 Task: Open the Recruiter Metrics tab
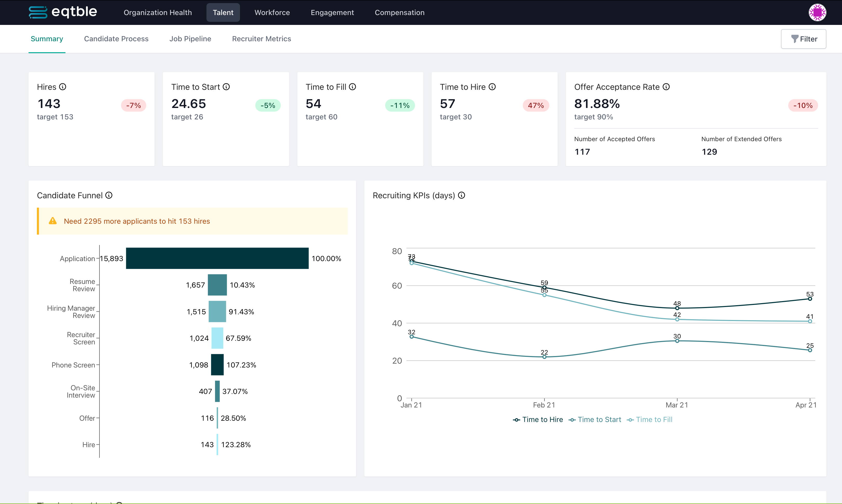261,39
